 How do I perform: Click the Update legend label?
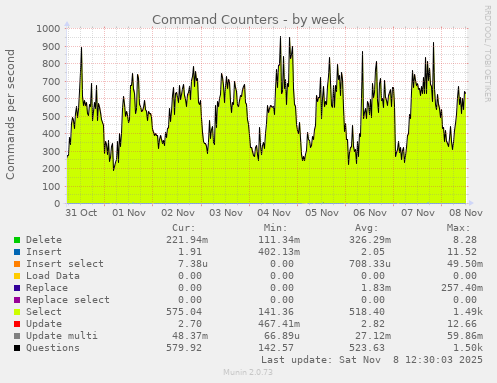coord(44,324)
